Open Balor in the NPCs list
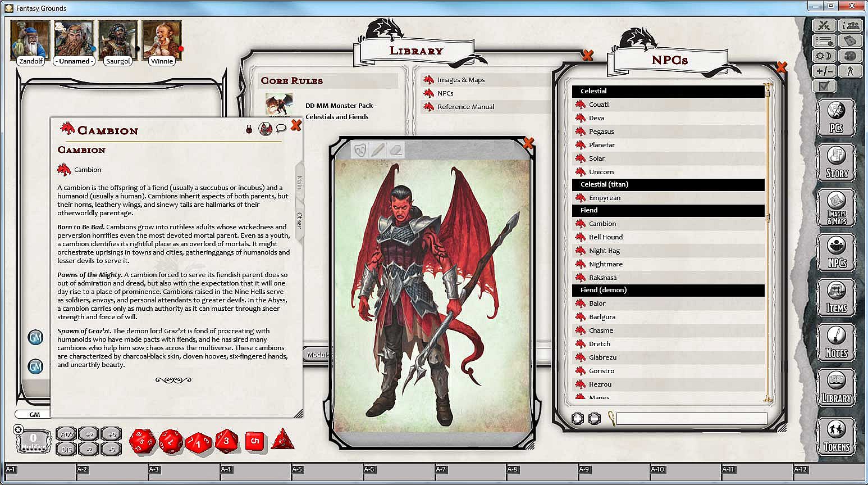 pyautogui.click(x=669, y=303)
